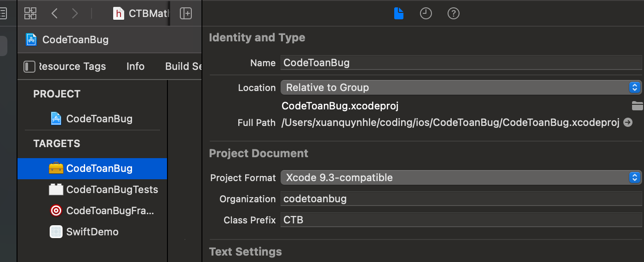Click the jump bar project file icon

pos(31,40)
